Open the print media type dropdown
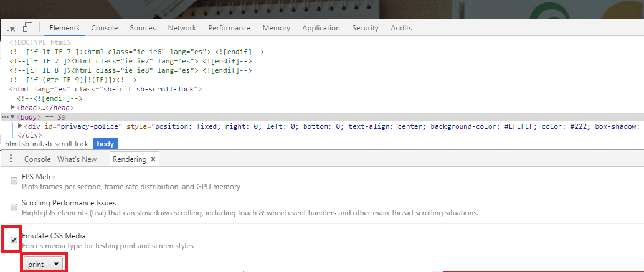The image size is (644, 272). pyautogui.click(x=44, y=264)
